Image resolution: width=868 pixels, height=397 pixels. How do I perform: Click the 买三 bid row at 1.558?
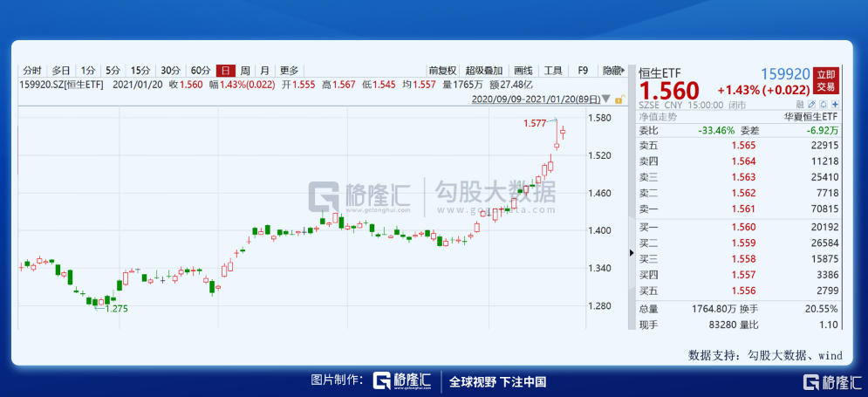point(739,258)
